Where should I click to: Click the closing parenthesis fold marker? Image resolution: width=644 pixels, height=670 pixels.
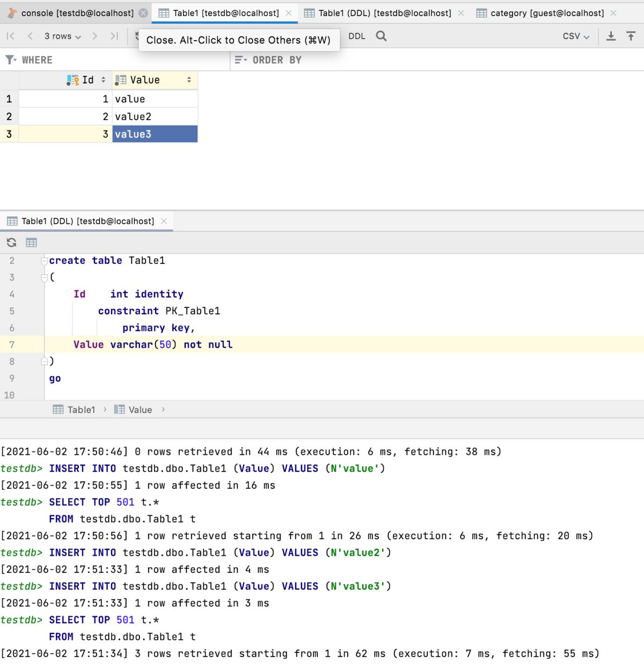coord(45,361)
